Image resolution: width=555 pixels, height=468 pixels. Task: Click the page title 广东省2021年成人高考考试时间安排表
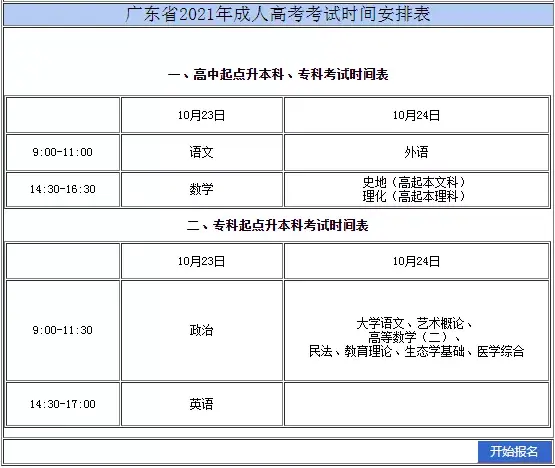(x=278, y=15)
